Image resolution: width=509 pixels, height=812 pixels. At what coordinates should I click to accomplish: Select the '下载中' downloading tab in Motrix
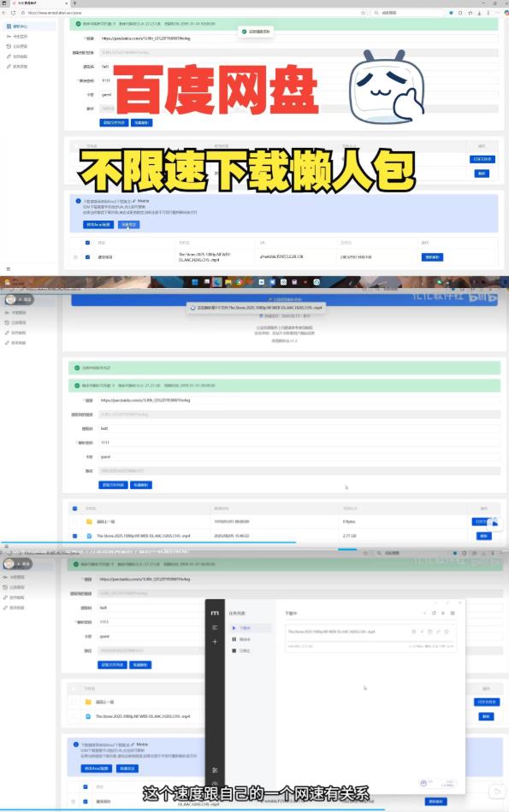tap(249, 627)
